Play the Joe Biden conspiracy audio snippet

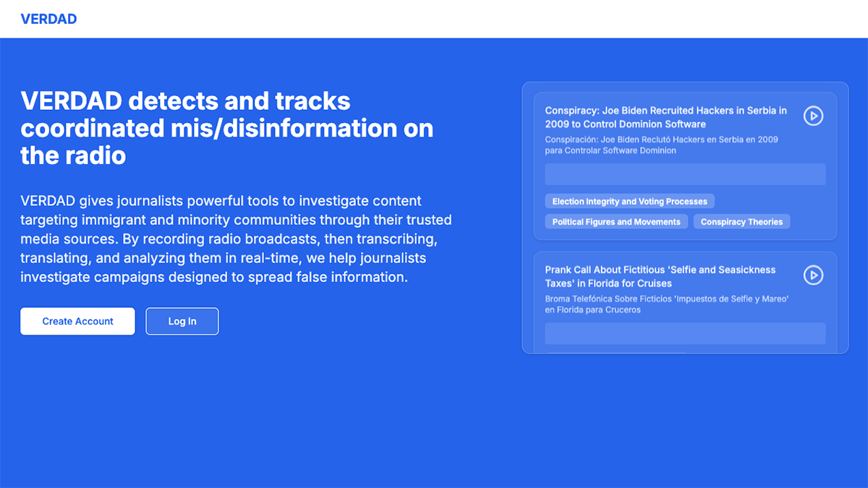(x=813, y=116)
